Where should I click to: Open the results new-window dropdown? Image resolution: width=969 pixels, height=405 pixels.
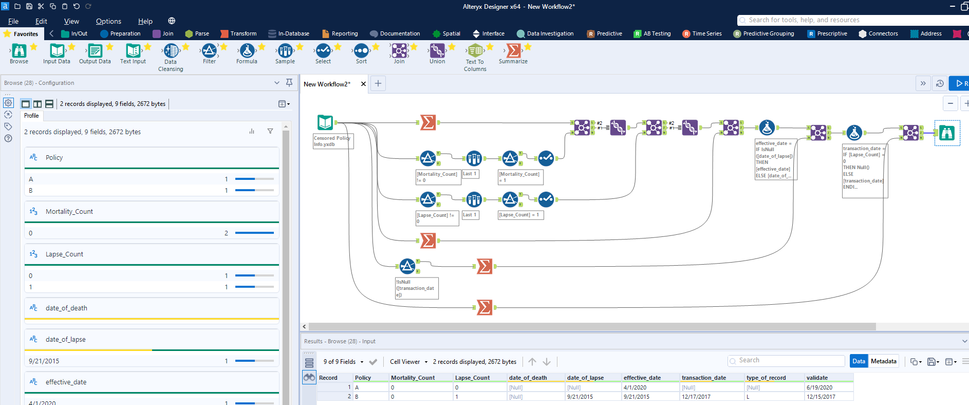point(951,362)
